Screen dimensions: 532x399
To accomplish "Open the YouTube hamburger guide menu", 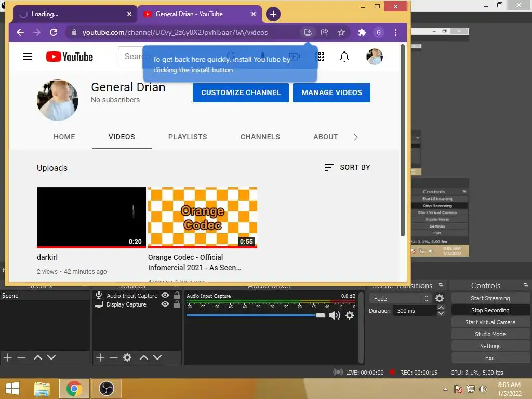I will click(28, 56).
